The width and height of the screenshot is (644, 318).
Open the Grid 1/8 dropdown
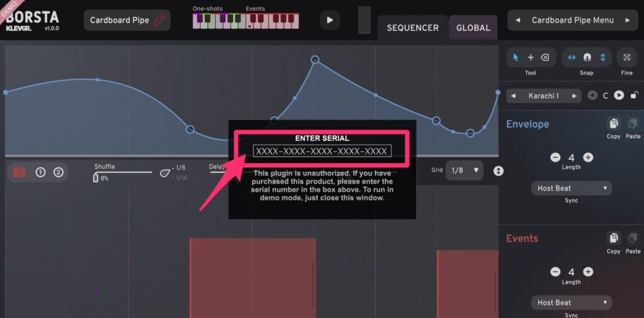click(x=464, y=170)
